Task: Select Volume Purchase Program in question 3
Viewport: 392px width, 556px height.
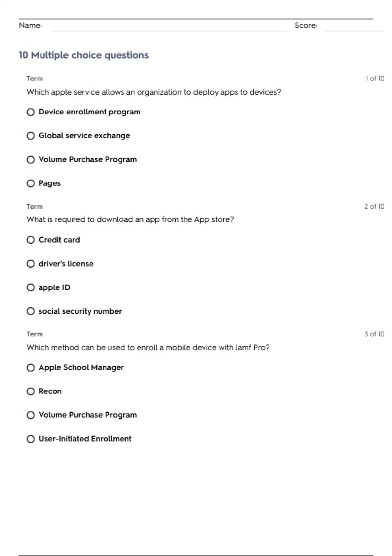Action: 31,415
